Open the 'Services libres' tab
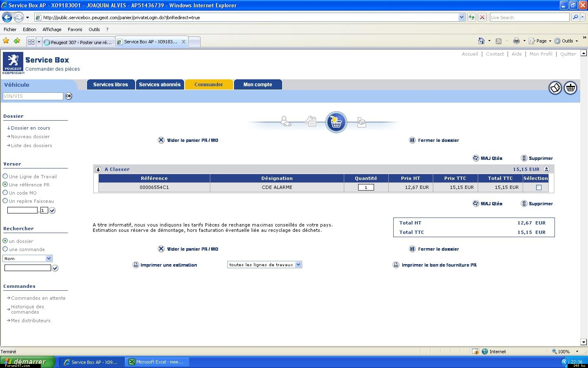This screenshot has width=588, height=368. tap(111, 85)
